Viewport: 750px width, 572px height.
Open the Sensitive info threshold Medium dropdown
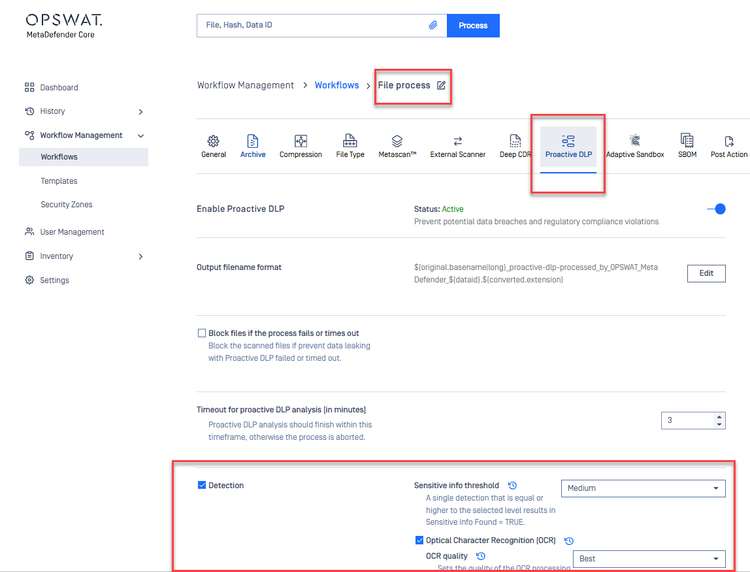643,488
